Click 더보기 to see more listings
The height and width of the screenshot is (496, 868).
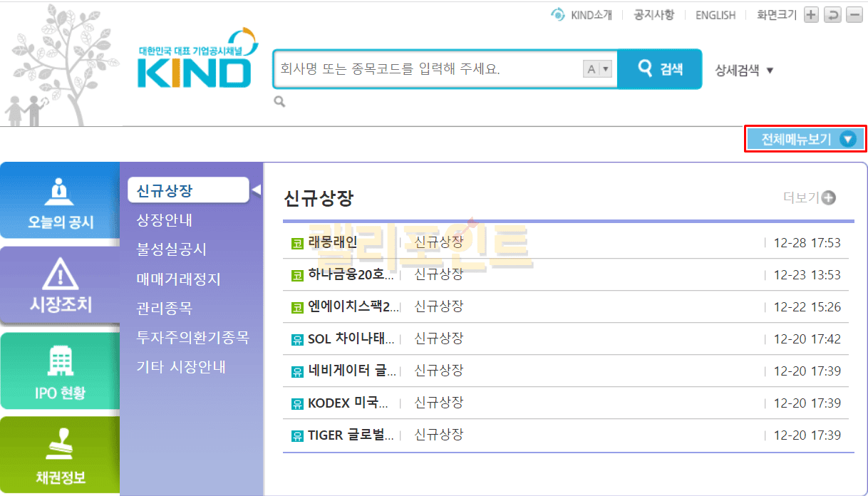809,198
